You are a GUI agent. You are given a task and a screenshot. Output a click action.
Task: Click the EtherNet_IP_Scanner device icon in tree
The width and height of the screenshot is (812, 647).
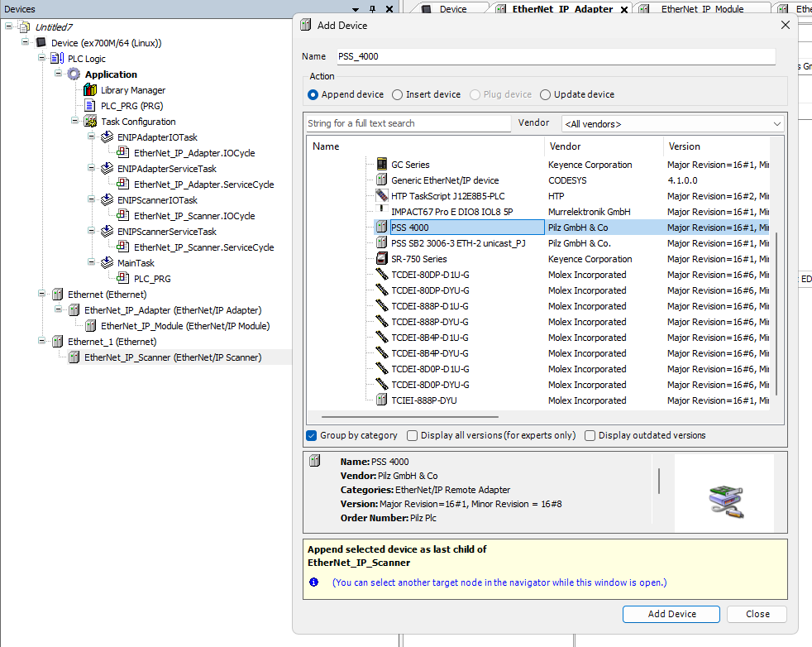pos(74,357)
